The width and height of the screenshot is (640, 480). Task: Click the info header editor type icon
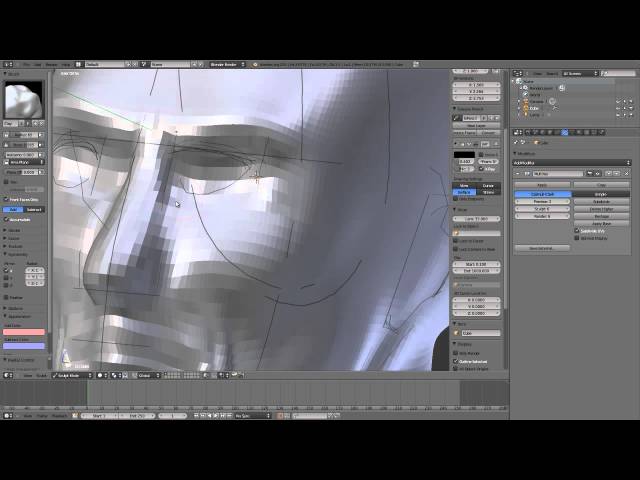pos(8,64)
